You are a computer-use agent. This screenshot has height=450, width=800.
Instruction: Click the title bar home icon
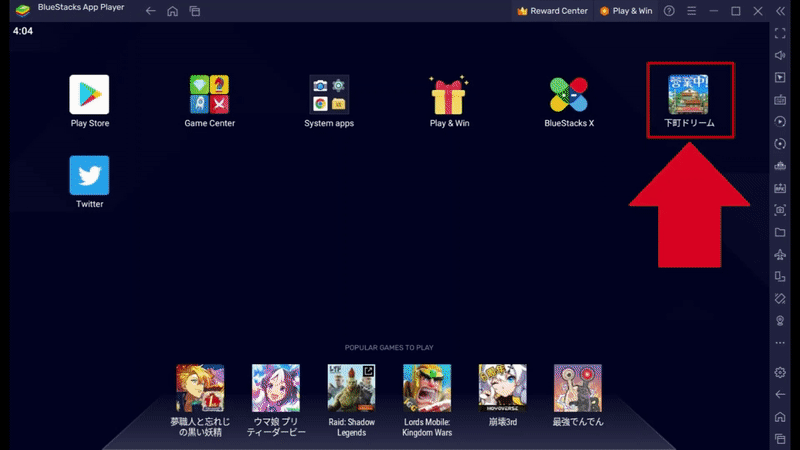(172, 11)
